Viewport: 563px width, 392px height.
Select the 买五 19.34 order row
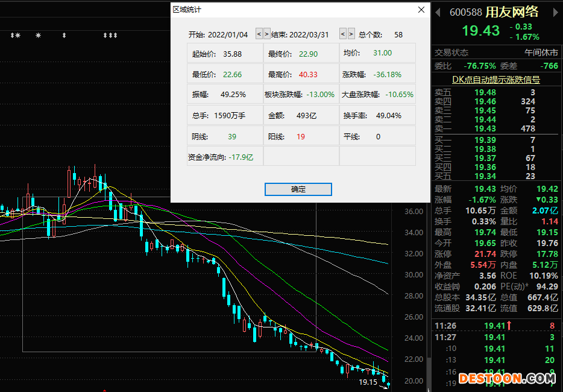(496, 176)
